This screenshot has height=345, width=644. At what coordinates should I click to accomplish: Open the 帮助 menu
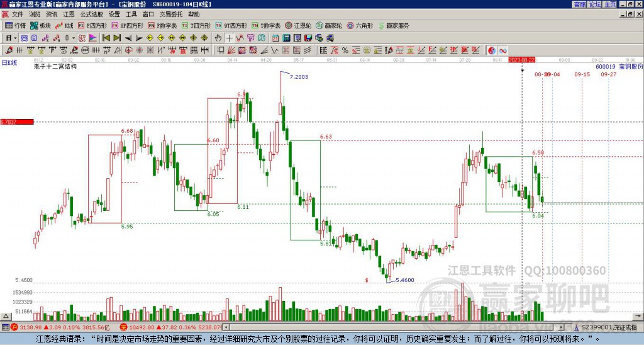(194, 14)
